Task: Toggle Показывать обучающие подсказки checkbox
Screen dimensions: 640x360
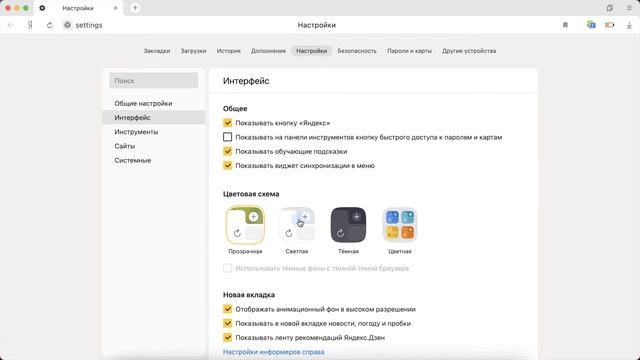Action: tap(227, 151)
